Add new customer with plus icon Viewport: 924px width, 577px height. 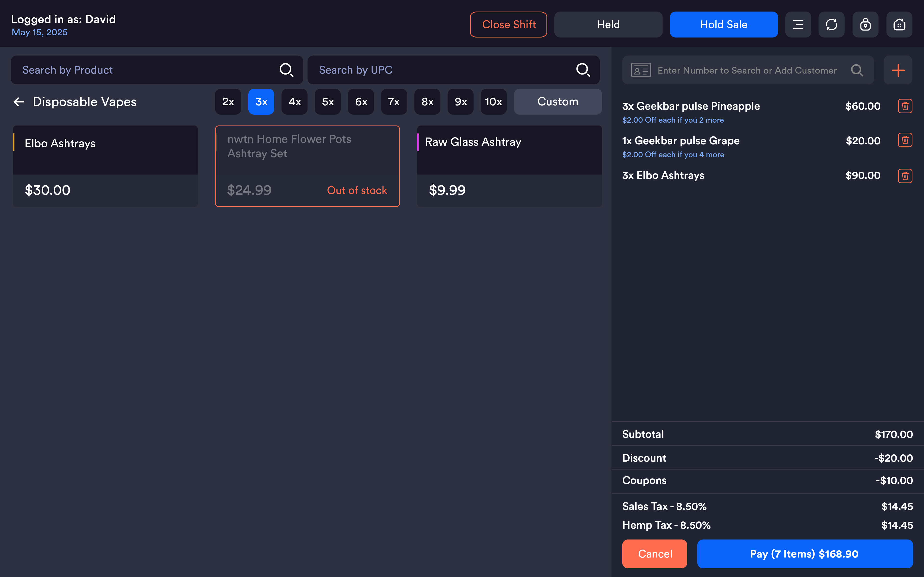(898, 70)
